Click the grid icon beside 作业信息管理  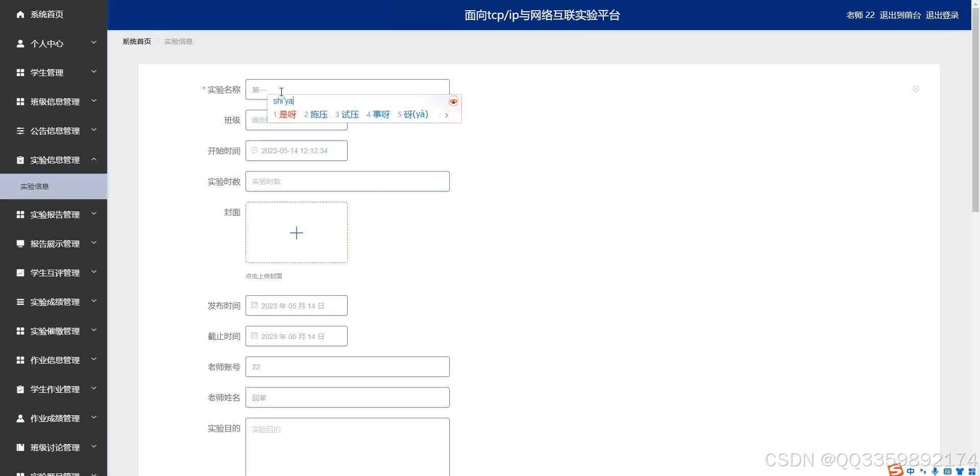tap(20, 360)
